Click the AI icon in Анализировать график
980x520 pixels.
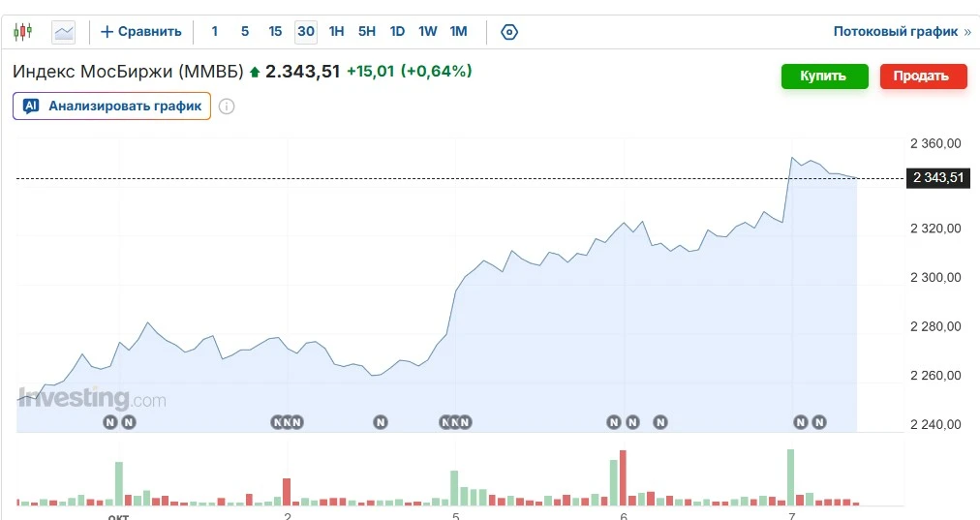pos(31,106)
